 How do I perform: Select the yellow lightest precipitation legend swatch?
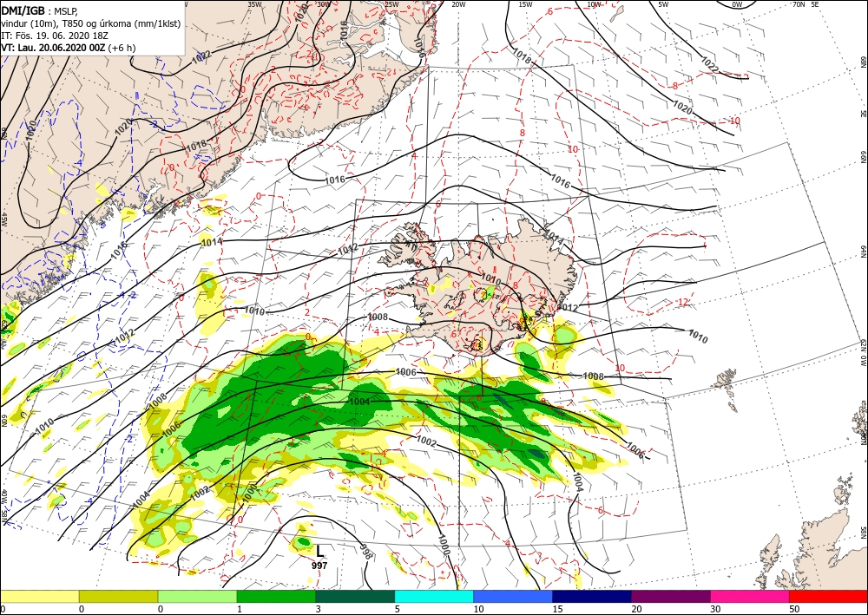point(39,596)
